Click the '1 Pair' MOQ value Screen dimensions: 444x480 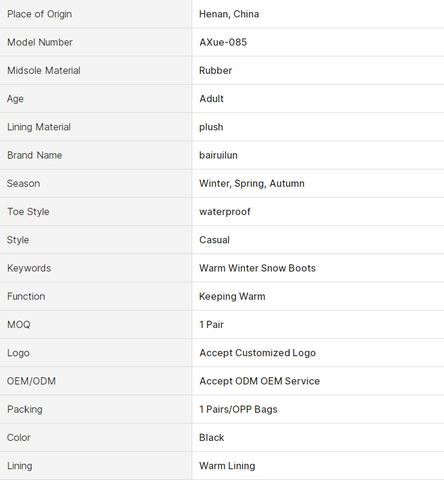coord(211,325)
